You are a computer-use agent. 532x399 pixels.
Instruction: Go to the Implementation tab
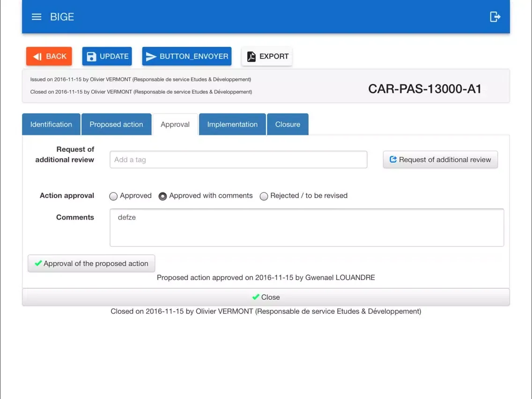(x=232, y=125)
